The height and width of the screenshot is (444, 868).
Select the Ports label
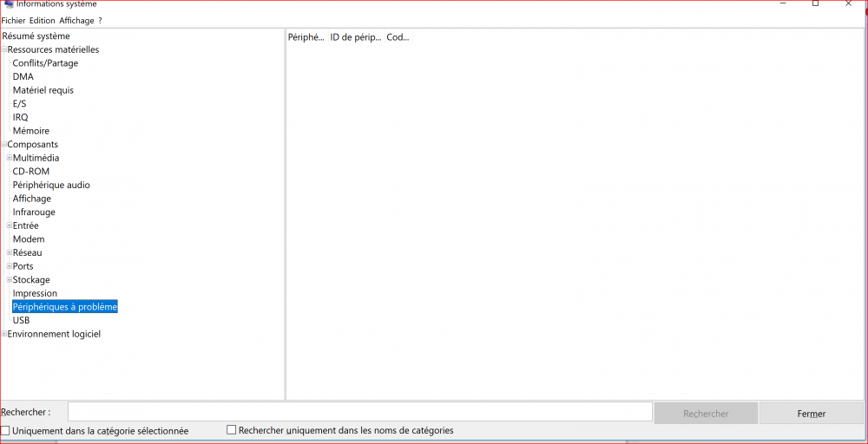tap(23, 266)
